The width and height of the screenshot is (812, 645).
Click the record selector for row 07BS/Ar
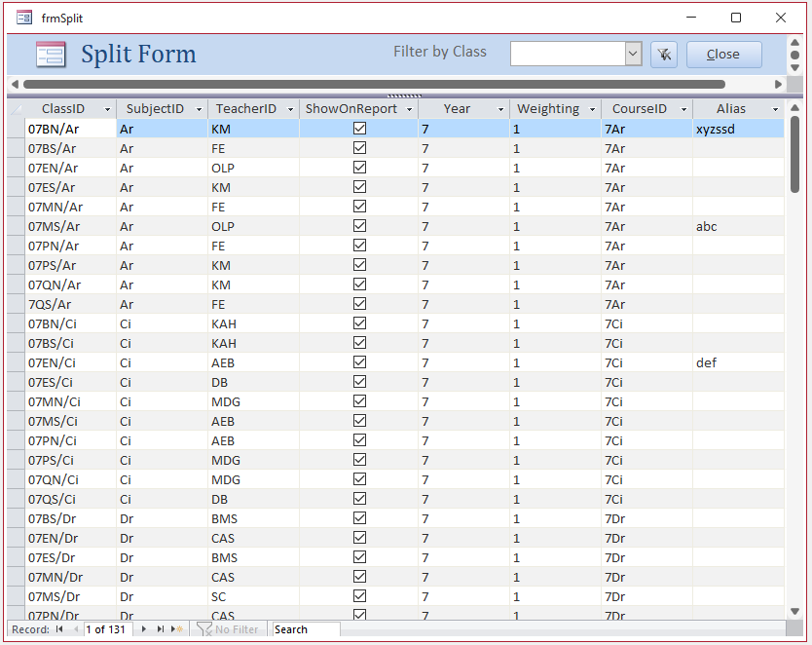click(16, 148)
